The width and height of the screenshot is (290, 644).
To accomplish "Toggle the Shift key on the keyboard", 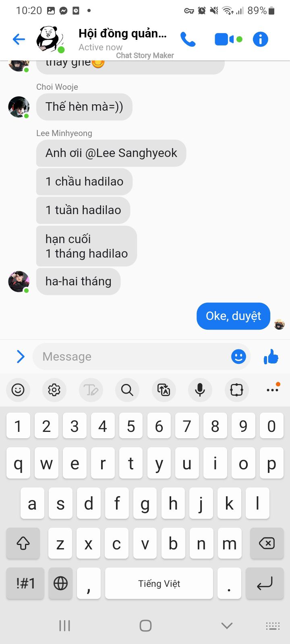I will coord(23,543).
